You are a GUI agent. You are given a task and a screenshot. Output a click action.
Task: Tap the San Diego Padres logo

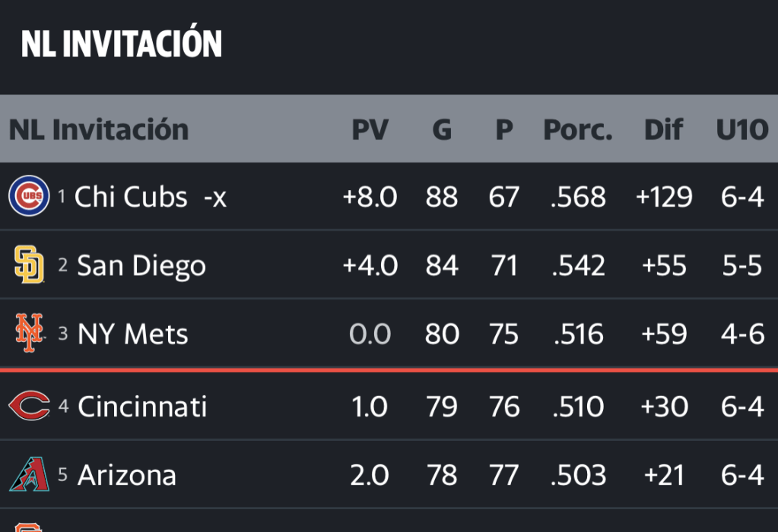coord(29,265)
